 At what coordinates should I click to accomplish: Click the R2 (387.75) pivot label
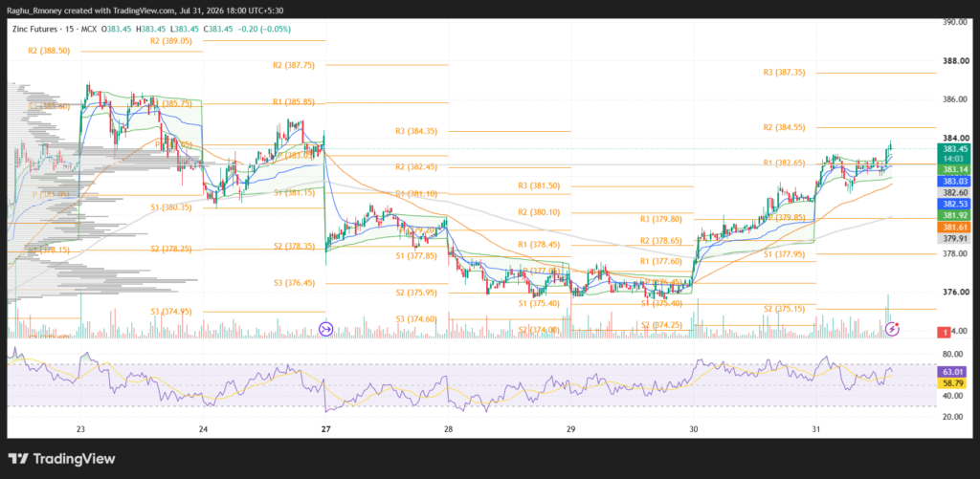(x=294, y=65)
